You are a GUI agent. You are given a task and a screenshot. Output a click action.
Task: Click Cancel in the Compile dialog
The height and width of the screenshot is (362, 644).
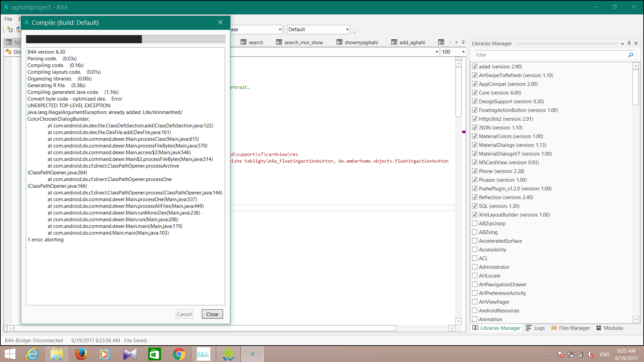click(184, 314)
